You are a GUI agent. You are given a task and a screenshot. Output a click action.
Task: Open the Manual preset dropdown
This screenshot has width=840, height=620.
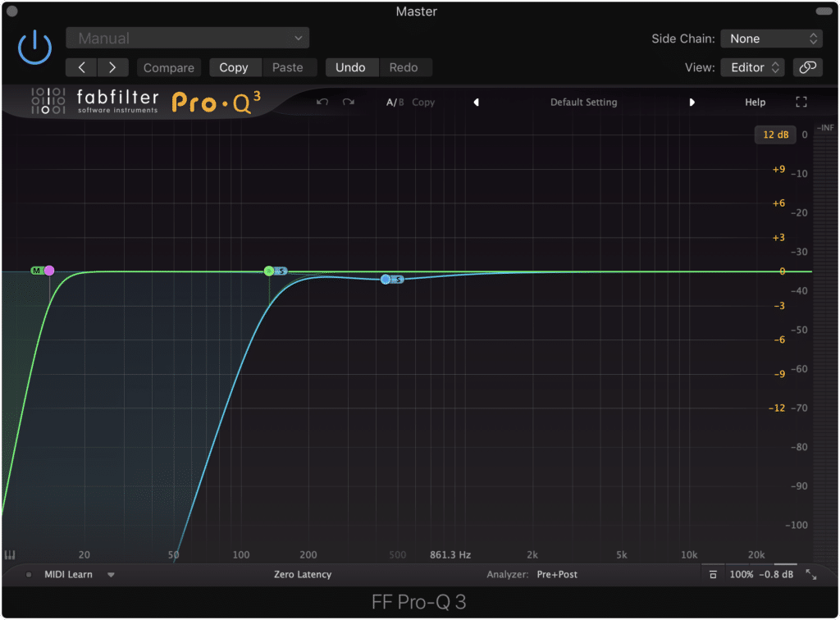188,38
